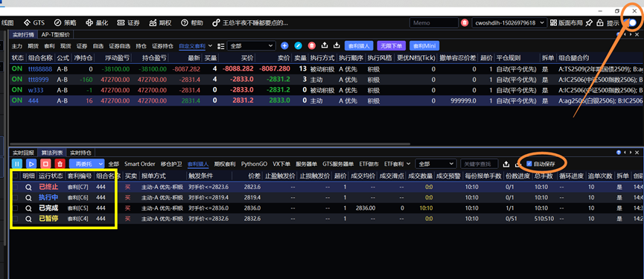This screenshot has width=644, height=279.
Task: Click red trash icon in algorithm toolbar
Action: pyautogui.click(x=60, y=164)
